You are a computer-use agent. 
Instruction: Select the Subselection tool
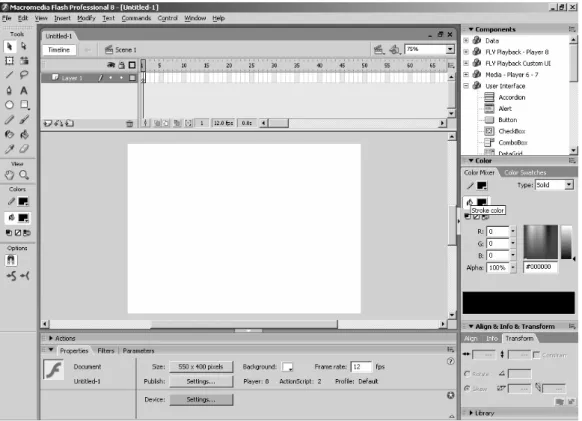24,46
